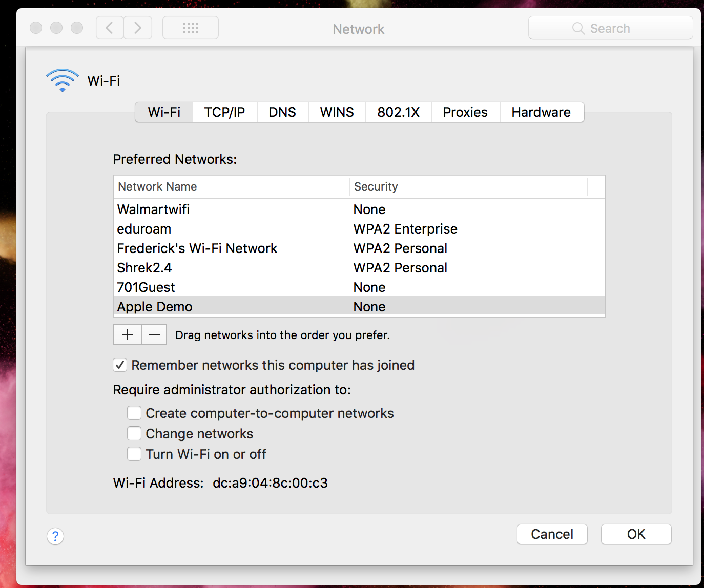Viewport: 704px width, 588px height.
Task: Click the back navigation arrow
Action: pyautogui.click(x=110, y=28)
